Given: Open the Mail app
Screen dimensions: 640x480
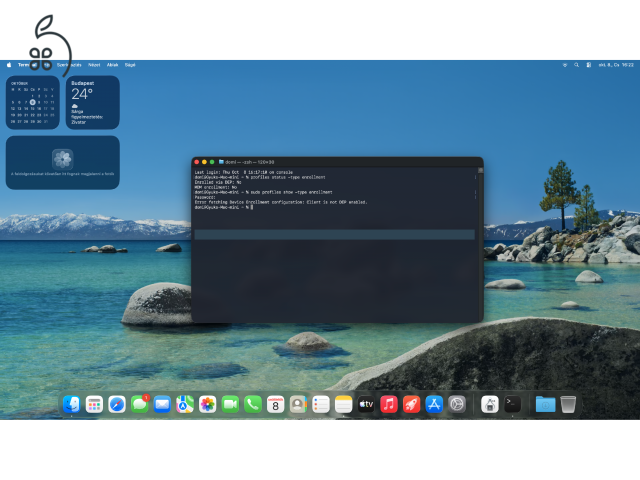Looking at the screenshot, I should (162, 404).
